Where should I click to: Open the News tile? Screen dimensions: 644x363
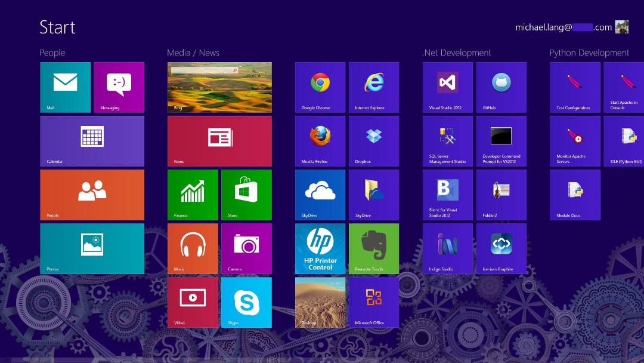pos(219,141)
